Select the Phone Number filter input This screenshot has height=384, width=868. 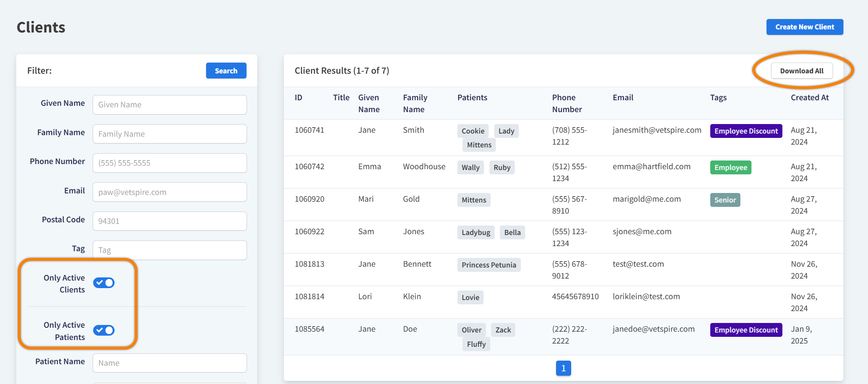click(x=170, y=163)
